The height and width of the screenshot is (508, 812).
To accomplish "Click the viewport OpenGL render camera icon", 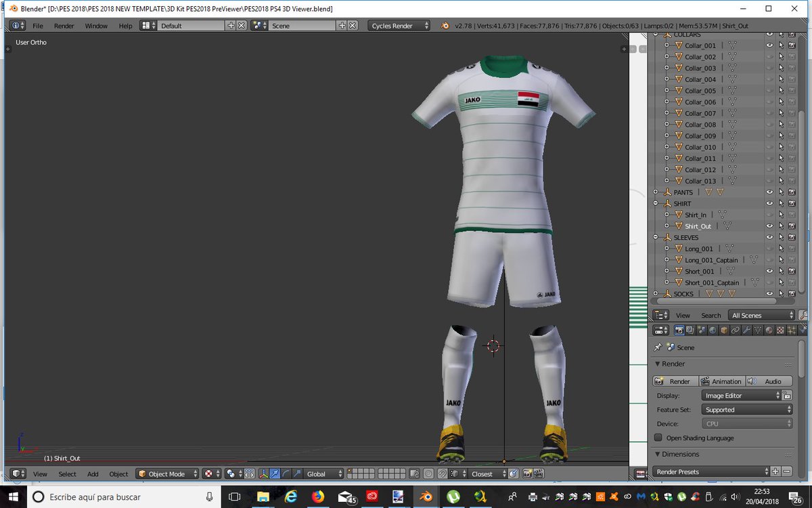I will [526, 474].
